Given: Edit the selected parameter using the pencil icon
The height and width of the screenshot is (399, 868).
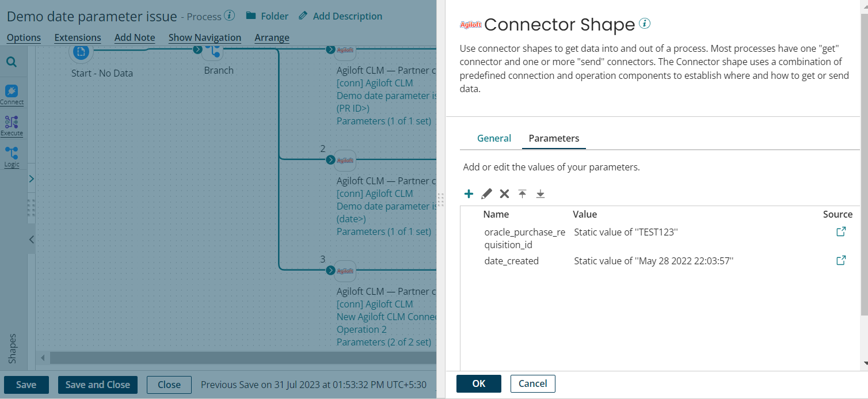Looking at the screenshot, I should pos(486,193).
